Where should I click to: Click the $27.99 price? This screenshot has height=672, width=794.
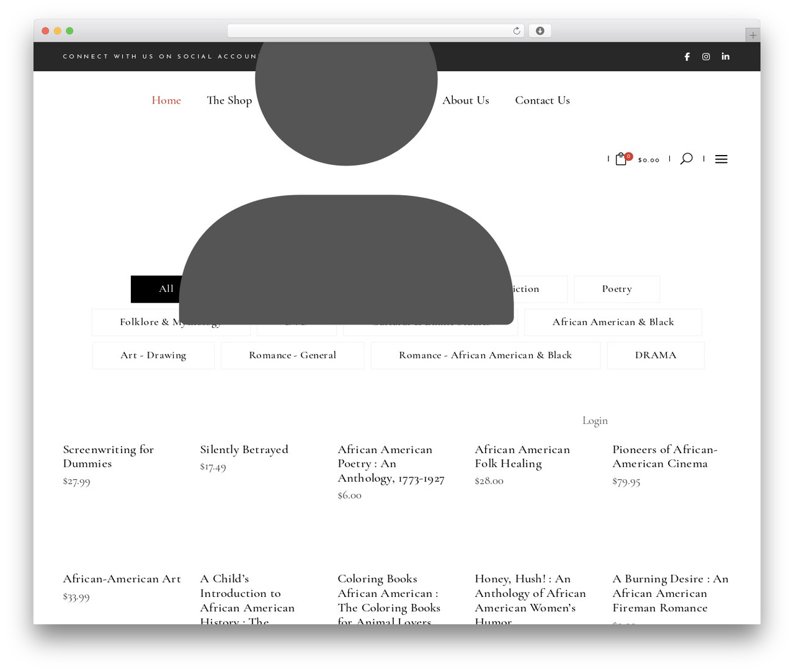click(x=76, y=482)
